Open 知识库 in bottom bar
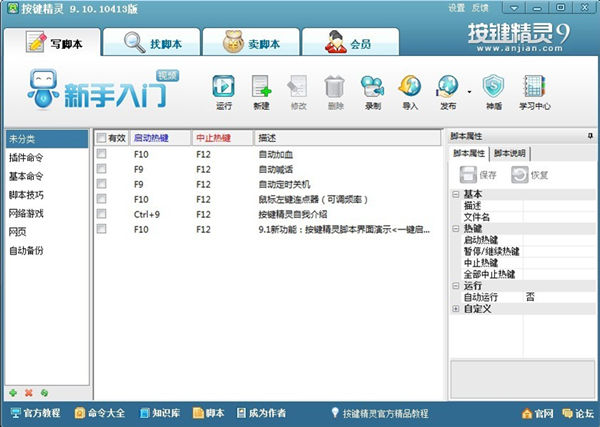Image resolution: width=600 pixels, height=427 pixels. pos(160,413)
